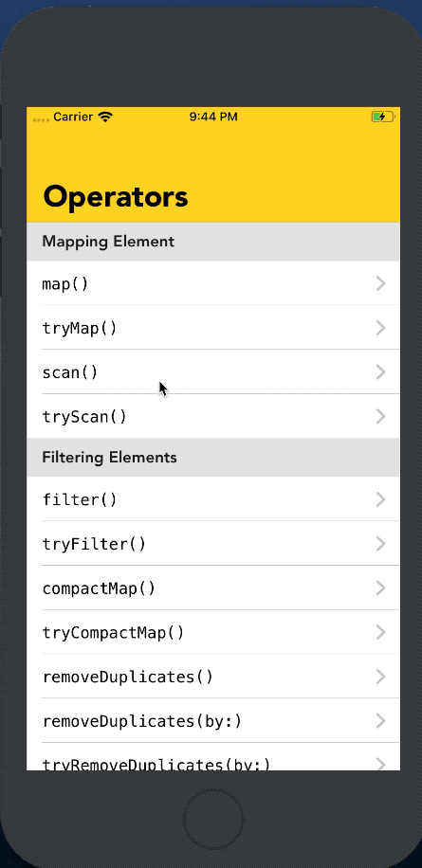
Task: Click the arrow on filter() row
Action: (380, 500)
